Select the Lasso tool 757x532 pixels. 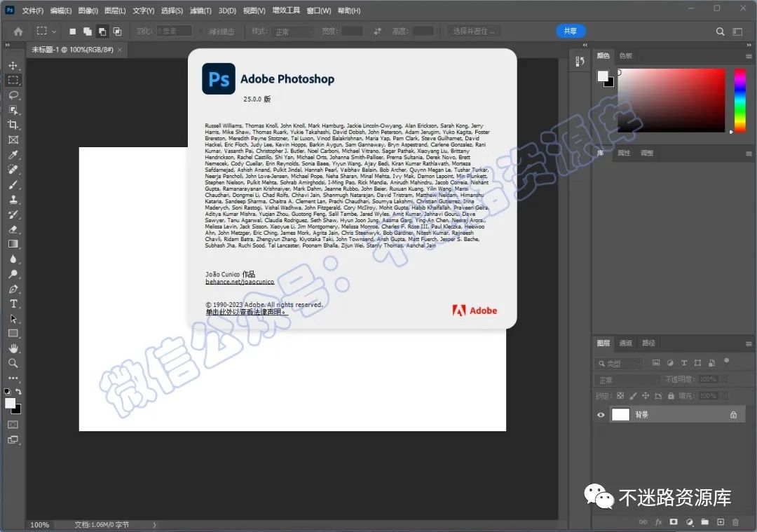click(13, 95)
